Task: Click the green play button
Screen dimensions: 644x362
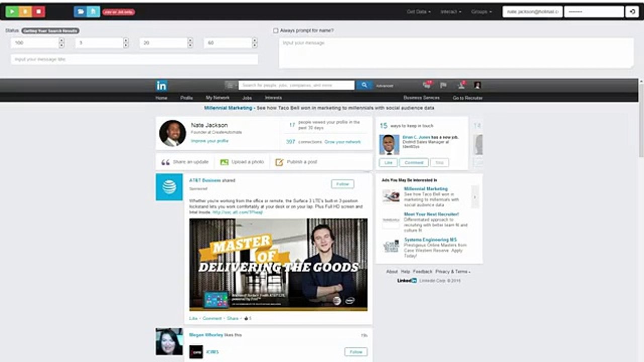Action: [x=12, y=12]
